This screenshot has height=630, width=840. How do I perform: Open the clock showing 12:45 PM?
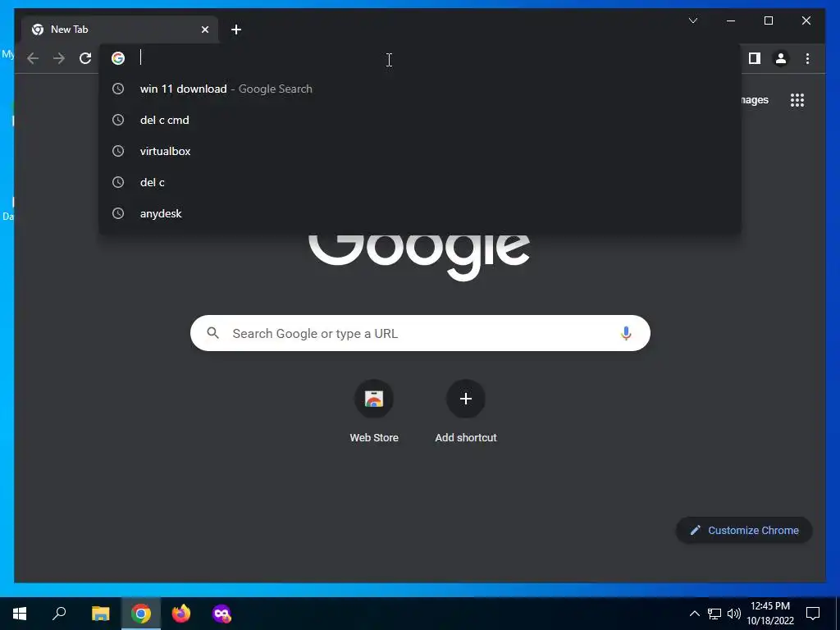[770, 614]
